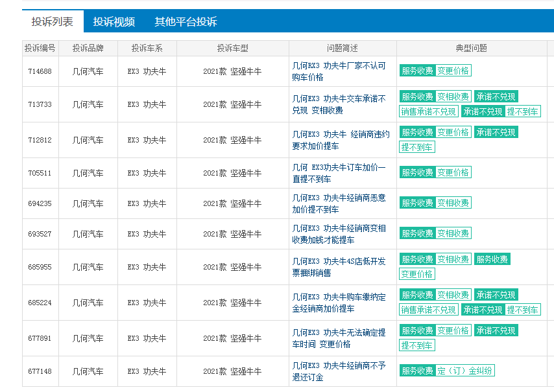
Task: Click 提不到车 tag in row 713733
Action: point(523,112)
